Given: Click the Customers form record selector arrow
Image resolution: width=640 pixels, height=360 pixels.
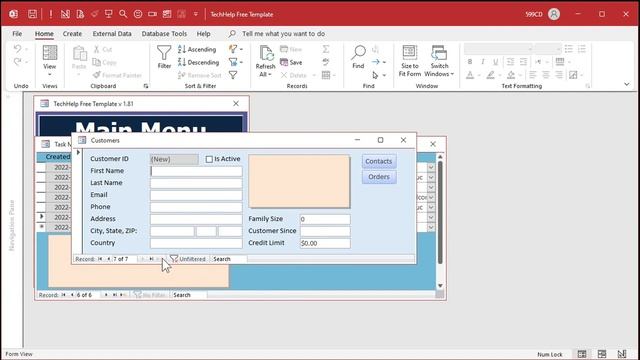Looking at the screenshot, I should [x=78, y=152].
